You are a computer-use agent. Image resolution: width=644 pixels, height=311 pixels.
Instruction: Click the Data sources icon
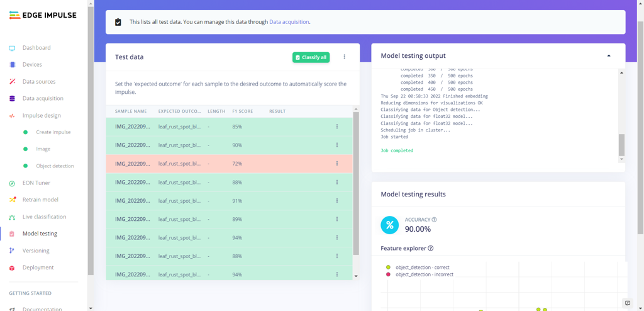click(12, 82)
